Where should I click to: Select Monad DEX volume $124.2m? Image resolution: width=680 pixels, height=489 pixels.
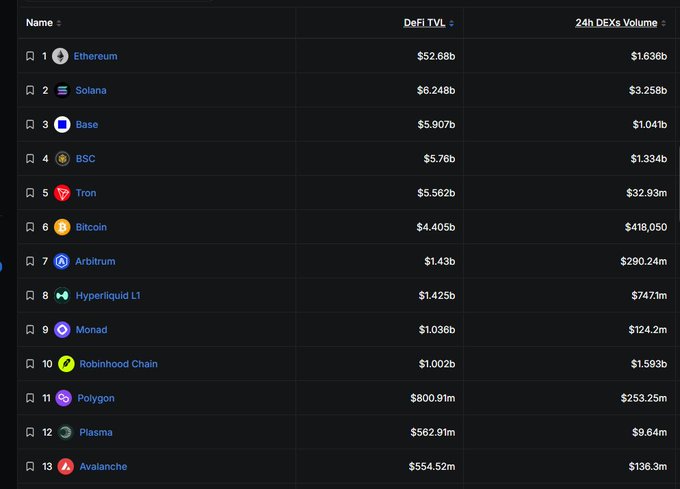[x=648, y=330]
